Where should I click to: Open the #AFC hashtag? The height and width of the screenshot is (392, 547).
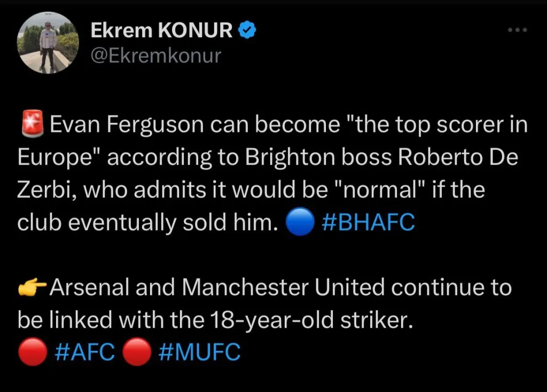tap(85, 353)
